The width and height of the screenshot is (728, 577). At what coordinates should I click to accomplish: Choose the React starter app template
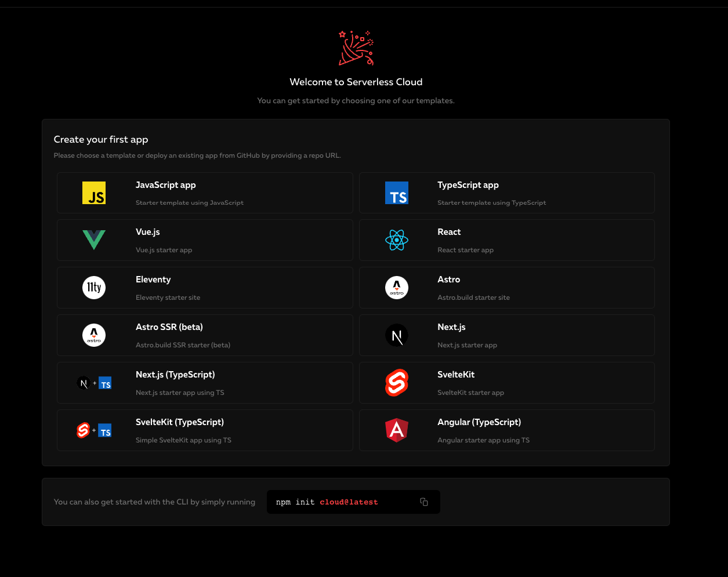(x=506, y=239)
